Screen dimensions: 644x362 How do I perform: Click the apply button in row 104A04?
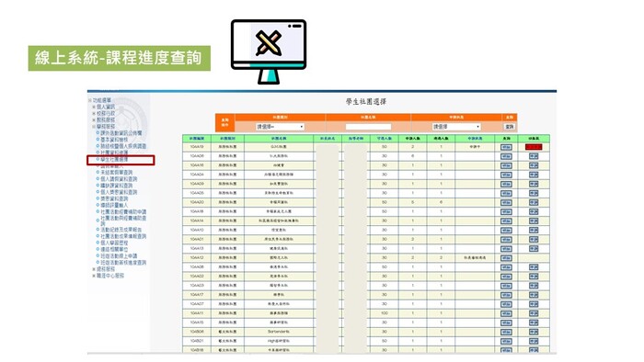coord(534,175)
